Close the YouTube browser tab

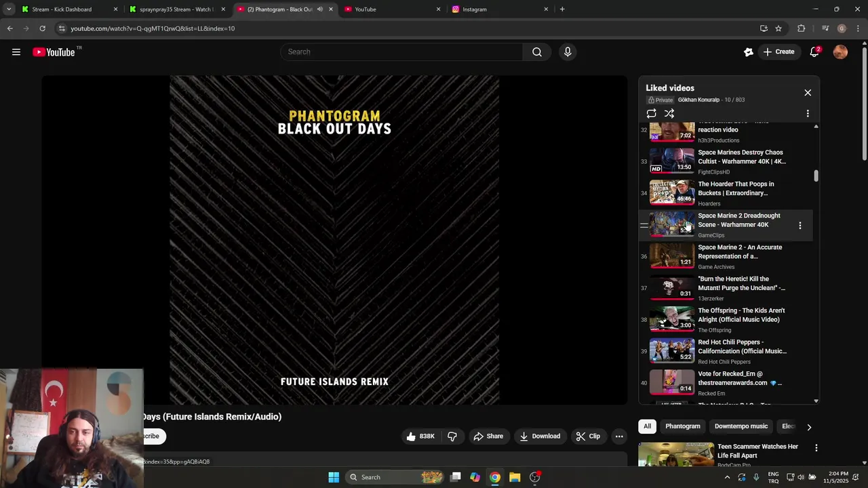pyautogui.click(x=438, y=9)
